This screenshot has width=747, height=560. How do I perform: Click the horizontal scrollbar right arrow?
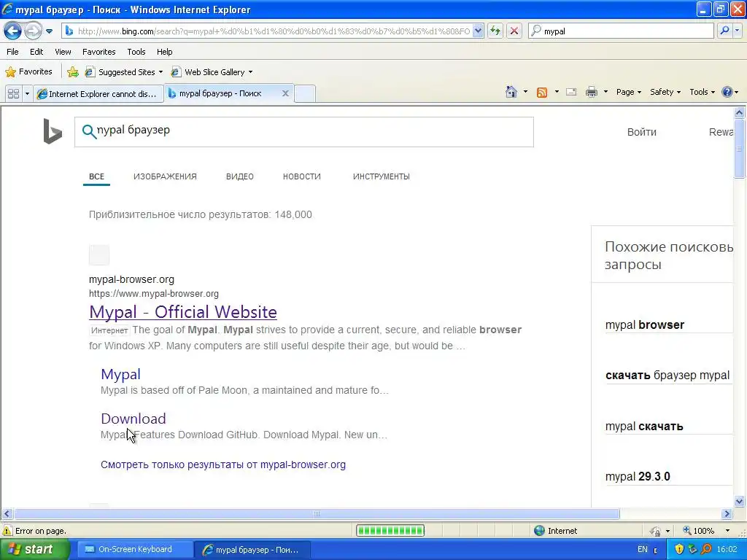pyautogui.click(x=727, y=514)
